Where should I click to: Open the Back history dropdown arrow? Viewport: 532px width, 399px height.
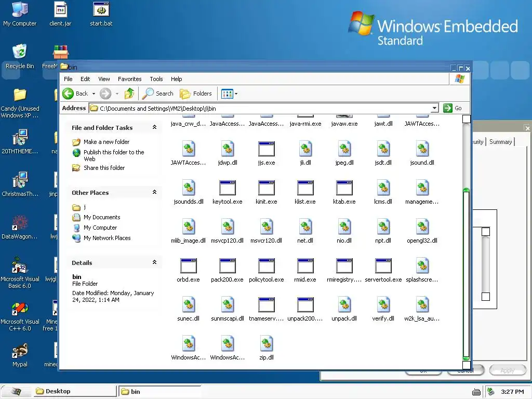pos(94,94)
